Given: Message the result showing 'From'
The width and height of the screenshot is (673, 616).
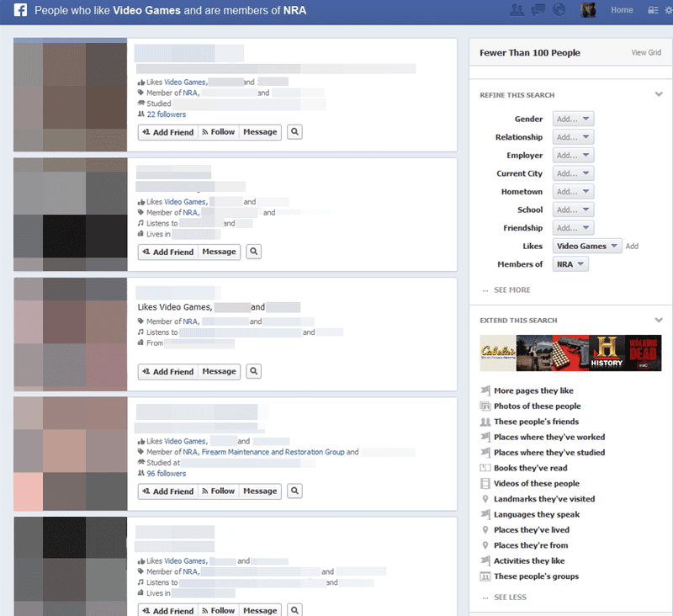Looking at the screenshot, I should (x=219, y=372).
